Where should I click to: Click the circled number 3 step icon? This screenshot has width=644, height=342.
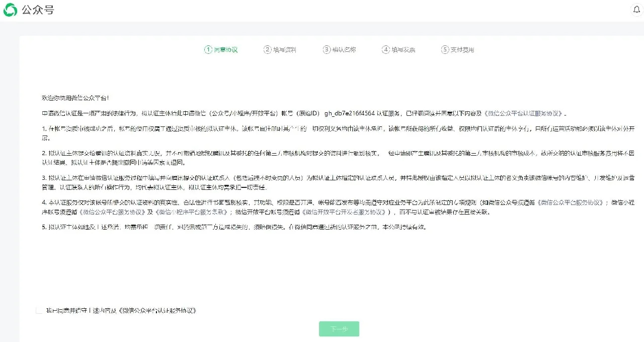tap(327, 49)
